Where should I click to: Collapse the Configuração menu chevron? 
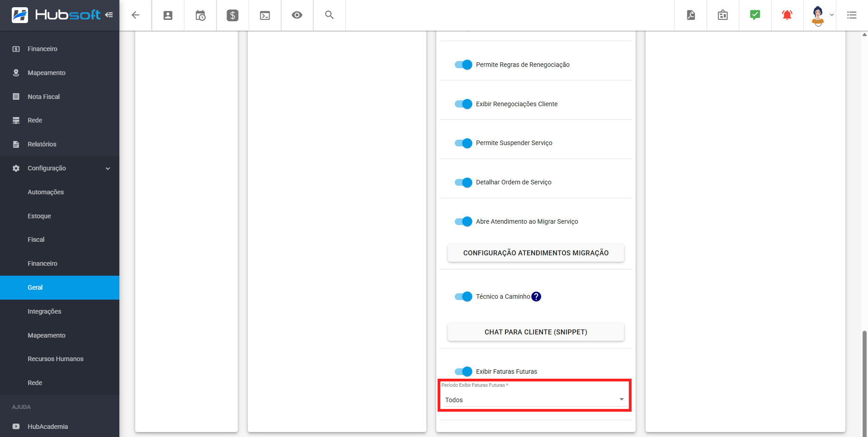click(108, 169)
